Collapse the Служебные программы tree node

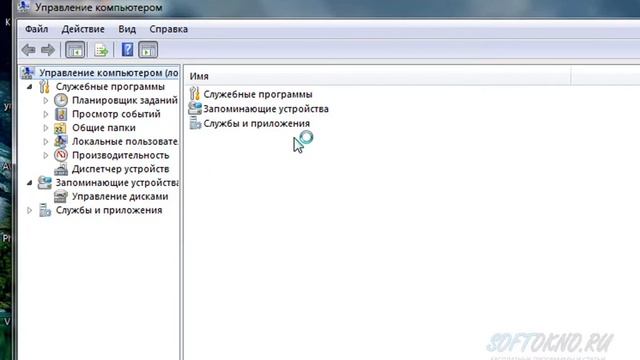click(29, 87)
